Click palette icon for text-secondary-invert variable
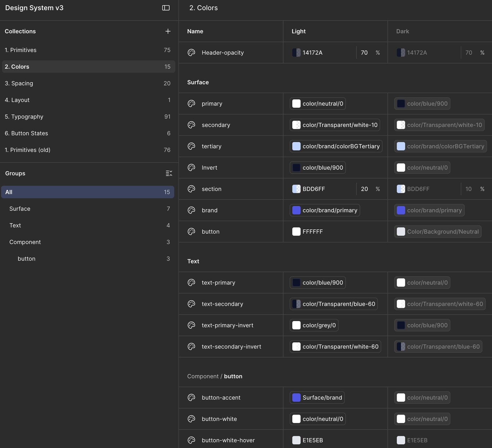The width and height of the screenshot is (492, 448). [192, 346]
